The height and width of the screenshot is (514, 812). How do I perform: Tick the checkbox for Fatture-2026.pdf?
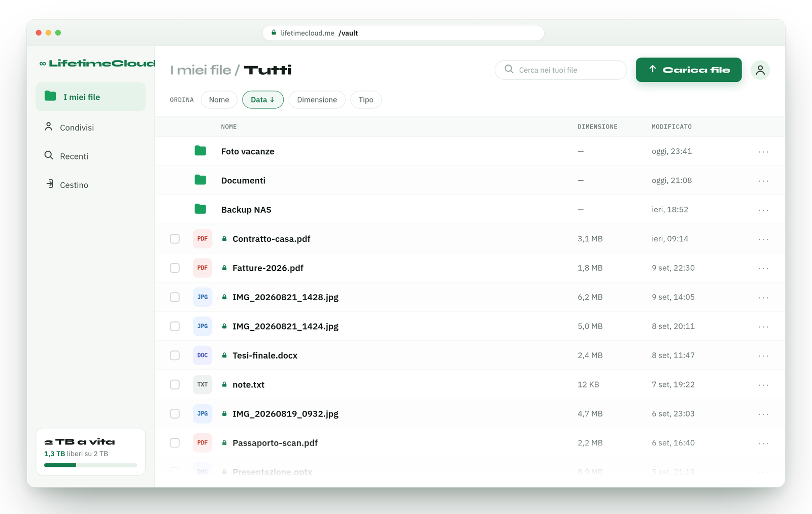175,268
